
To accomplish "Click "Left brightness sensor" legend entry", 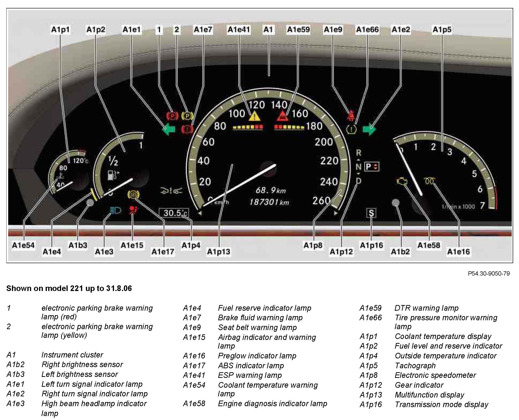I will coord(80,374).
